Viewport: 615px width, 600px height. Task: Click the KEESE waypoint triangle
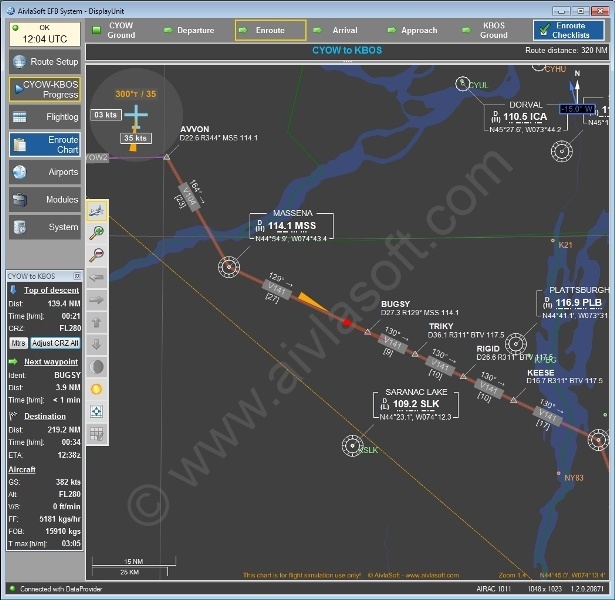click(513, 400)
